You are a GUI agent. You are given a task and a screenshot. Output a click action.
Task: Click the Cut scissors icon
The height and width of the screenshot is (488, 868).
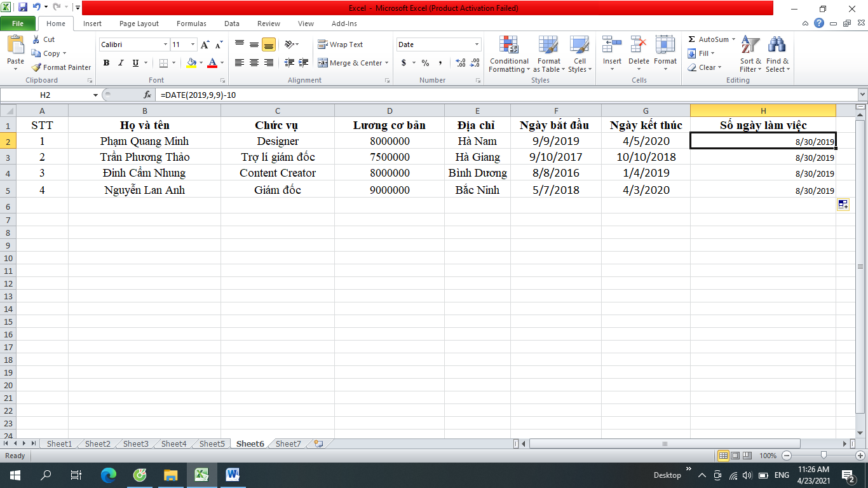point(36,39)
